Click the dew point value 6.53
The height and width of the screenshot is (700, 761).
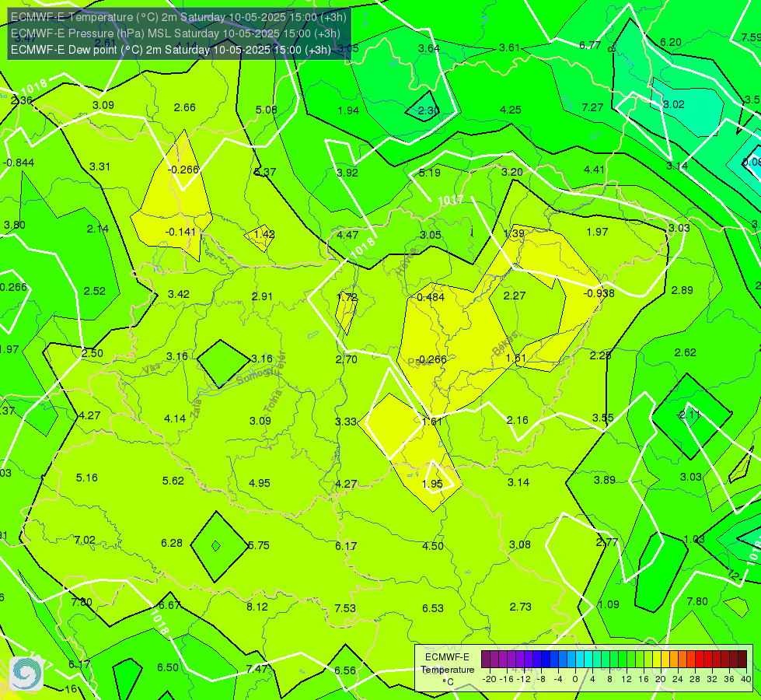tap(433, 608)
